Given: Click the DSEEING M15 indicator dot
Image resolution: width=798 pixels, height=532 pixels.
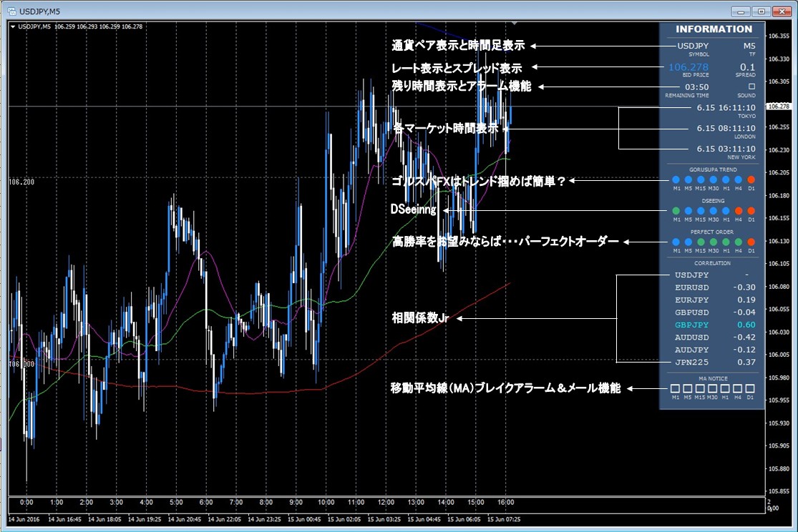Looking at the screenshot, I should 701,210.
